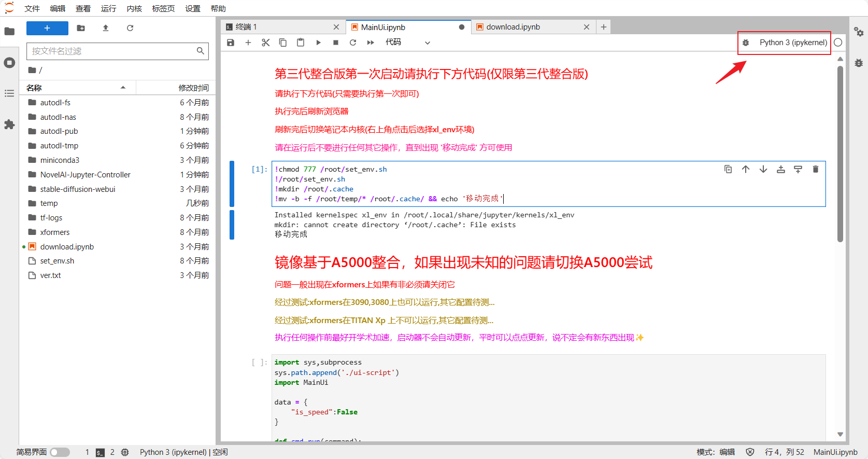Open the 帮助 menu
Screen dimensions: 868x459
tap(218, 8)
